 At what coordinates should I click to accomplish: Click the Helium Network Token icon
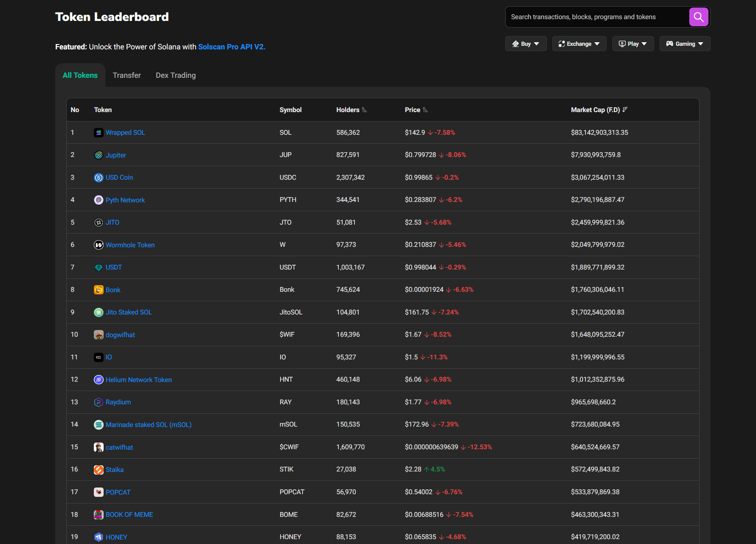(99, 380)
